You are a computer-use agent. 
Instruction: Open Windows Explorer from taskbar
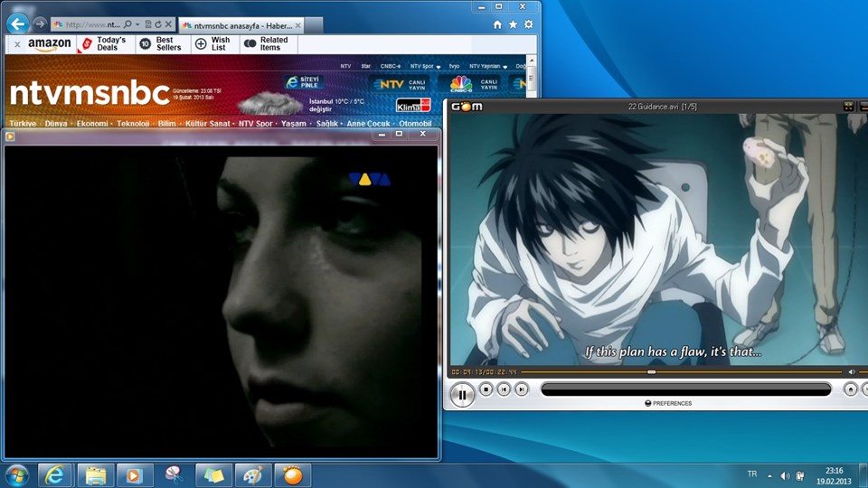tap(95, 475)
